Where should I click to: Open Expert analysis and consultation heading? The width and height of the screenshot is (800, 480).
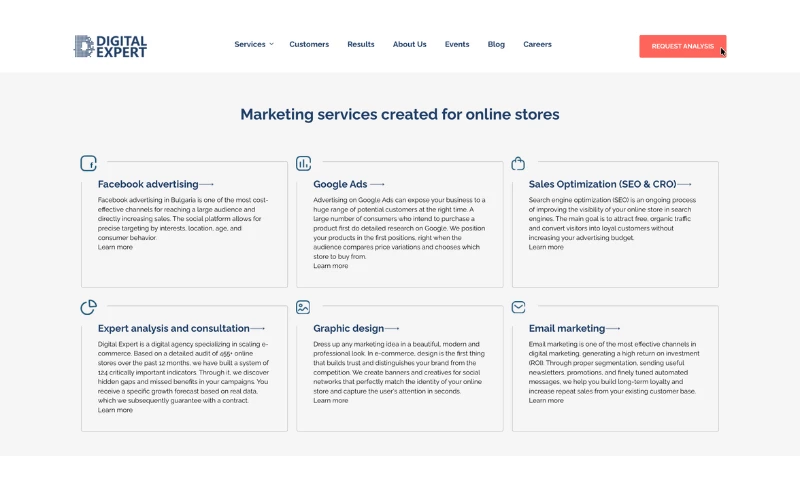point(173,329)
